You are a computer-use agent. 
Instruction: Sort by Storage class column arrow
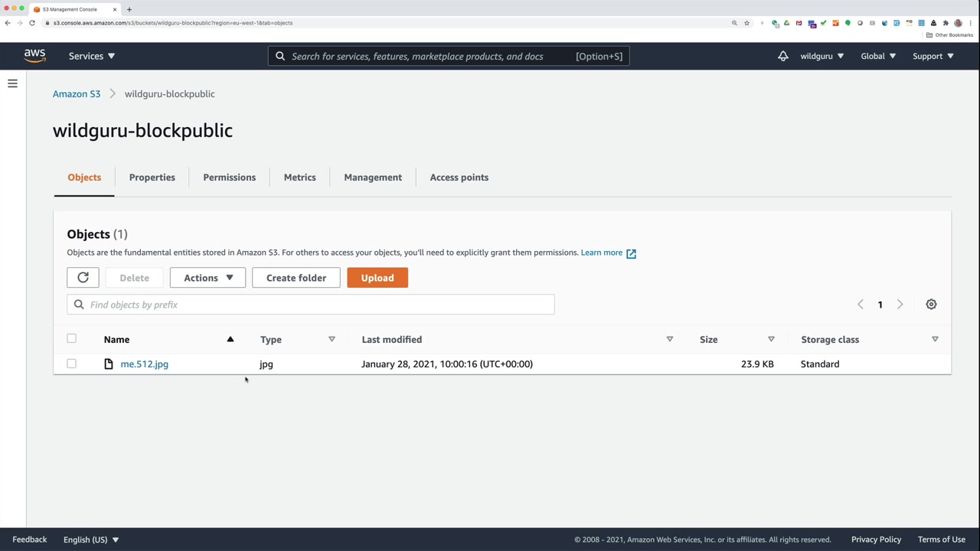pos(935,339)
